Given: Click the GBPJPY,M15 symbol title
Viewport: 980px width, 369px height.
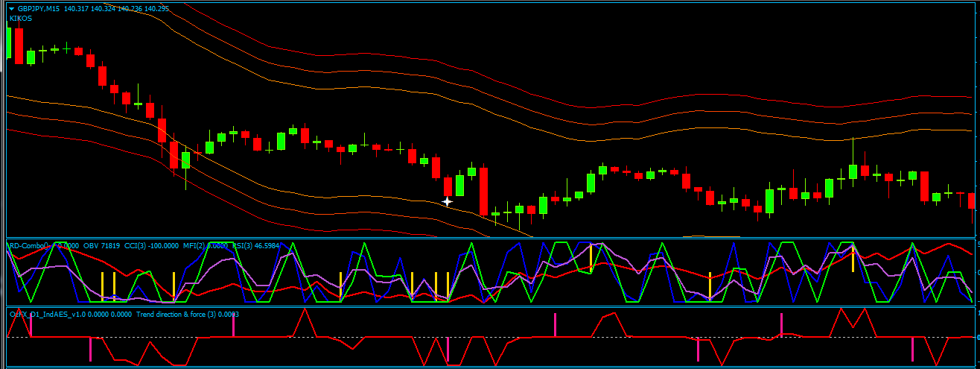Looking at the screenshot, I should coord(39,8).
